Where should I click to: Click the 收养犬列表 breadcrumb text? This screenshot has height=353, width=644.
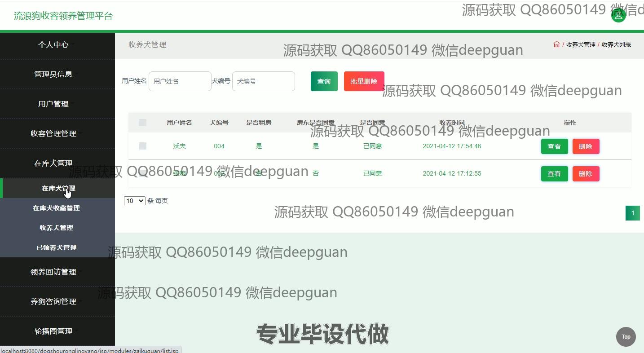click(616, 44)
